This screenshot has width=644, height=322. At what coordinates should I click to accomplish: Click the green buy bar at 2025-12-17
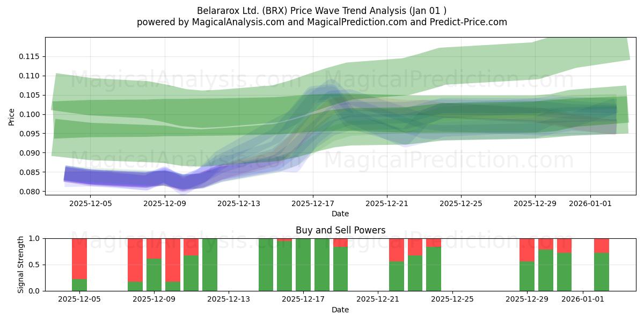point(303,265)
